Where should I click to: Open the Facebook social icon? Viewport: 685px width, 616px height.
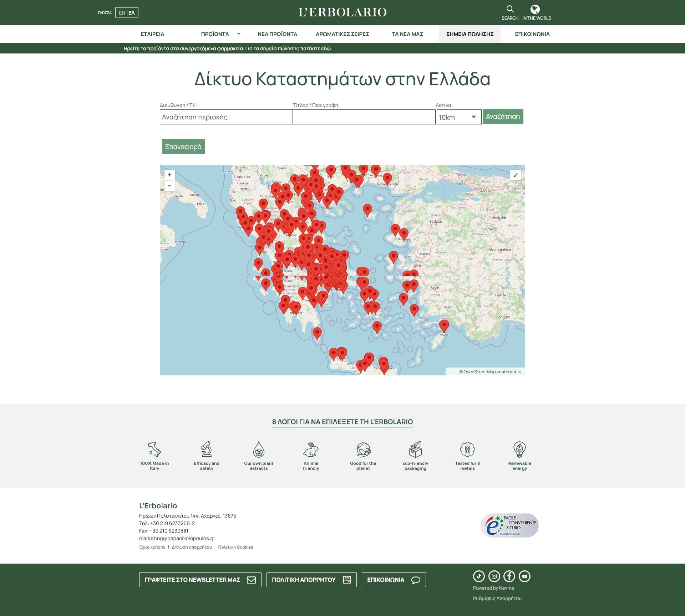[x=509, y=576]
